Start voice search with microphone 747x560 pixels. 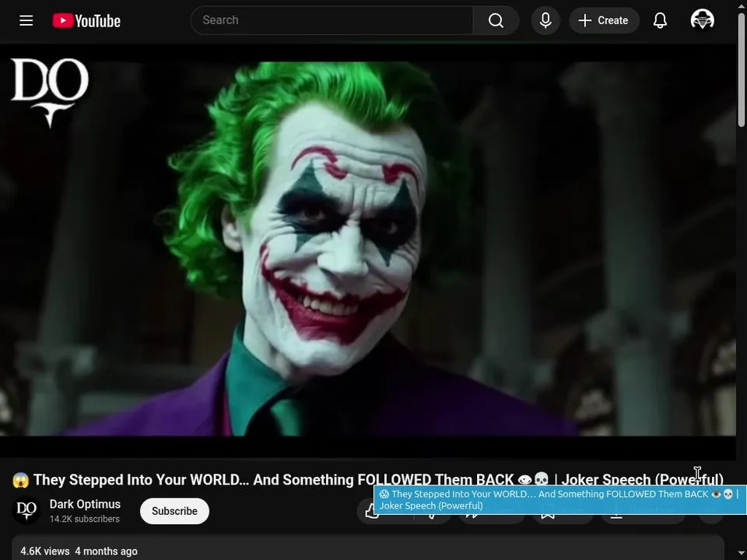coord(545,20)
